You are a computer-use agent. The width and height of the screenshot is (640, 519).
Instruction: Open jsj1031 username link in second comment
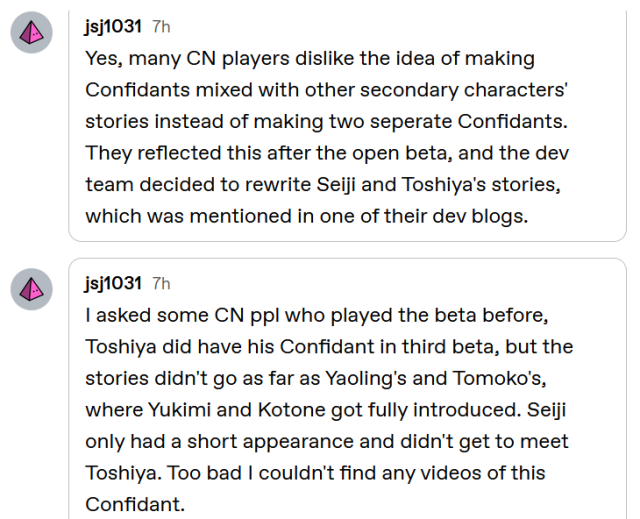[x=113, y=284]
